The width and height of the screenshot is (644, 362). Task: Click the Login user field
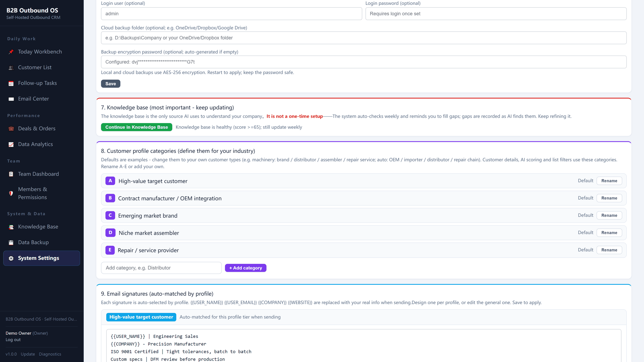pos(231,14)
